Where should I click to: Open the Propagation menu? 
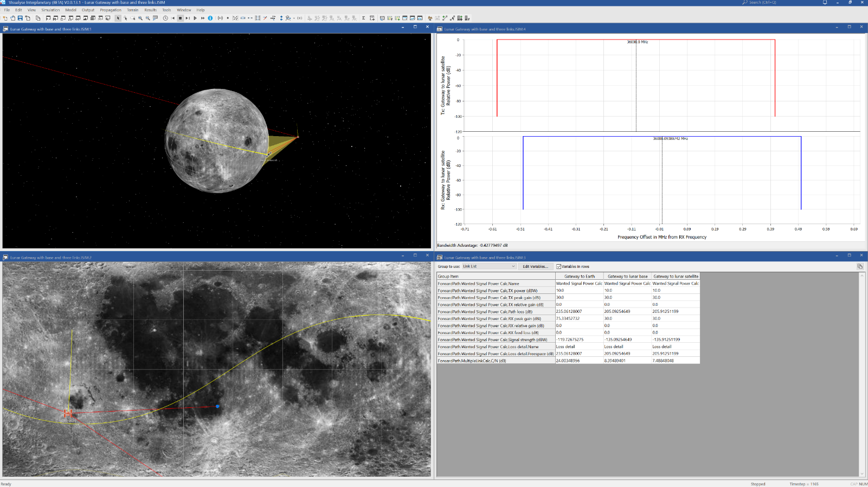click(x=111, y=10)
